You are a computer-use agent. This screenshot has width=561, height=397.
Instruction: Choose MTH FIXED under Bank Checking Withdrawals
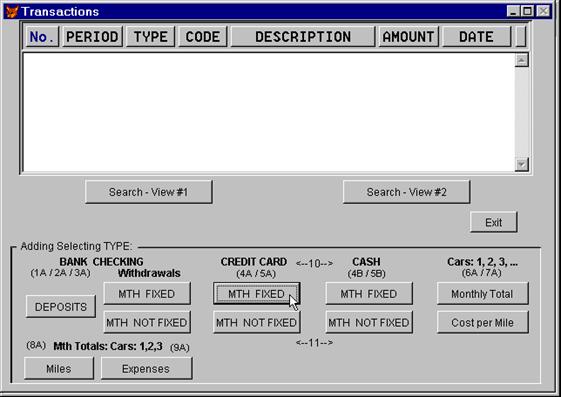click(x=147, y=294)
